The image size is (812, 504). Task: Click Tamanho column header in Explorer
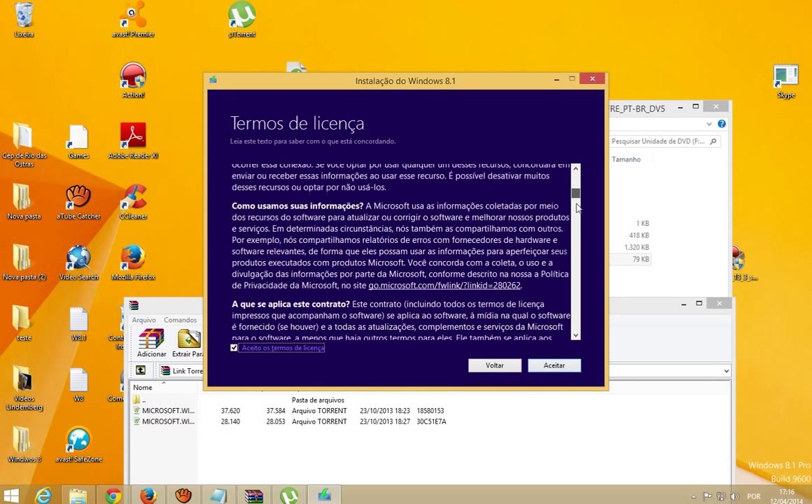[x=626, y=160]
